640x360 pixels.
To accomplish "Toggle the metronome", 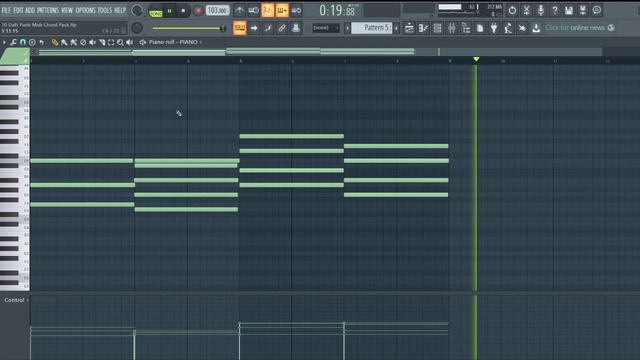I will tap(240, 10).
